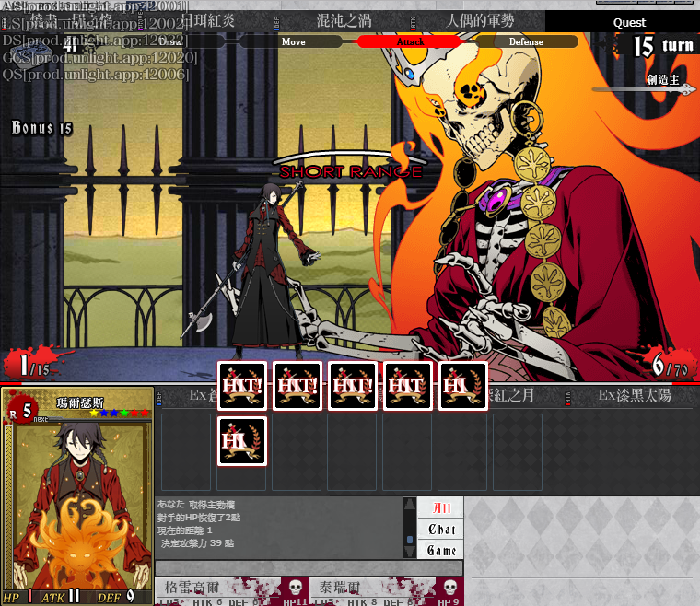Click the ATK 11 stat on card
The image size is (700, 606).
(x=61, y=597)
